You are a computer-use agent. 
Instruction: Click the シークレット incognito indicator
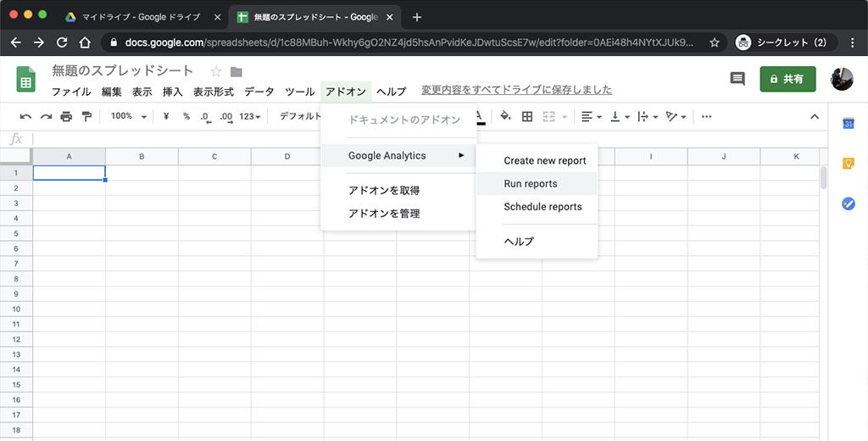(x=786, y=42)
